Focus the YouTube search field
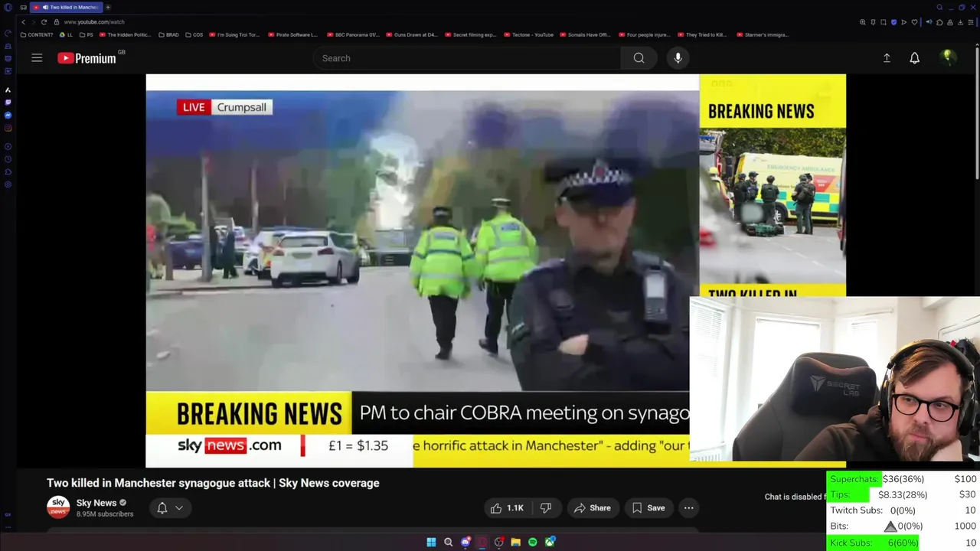 467,58
